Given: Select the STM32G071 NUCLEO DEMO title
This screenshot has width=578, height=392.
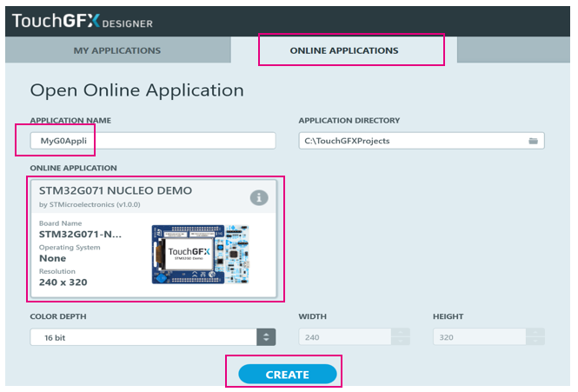Looking at the screenshot, I should (x=116, y=190).
